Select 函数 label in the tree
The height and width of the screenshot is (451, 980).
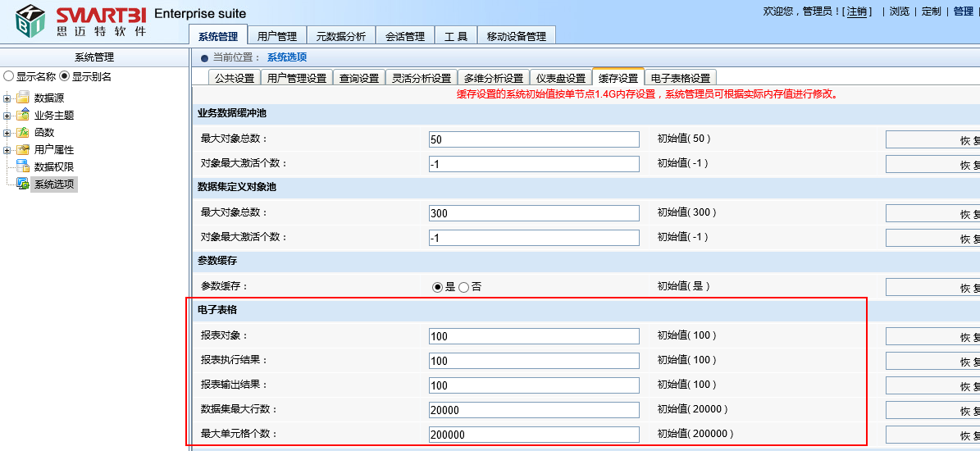coord(43,132)
